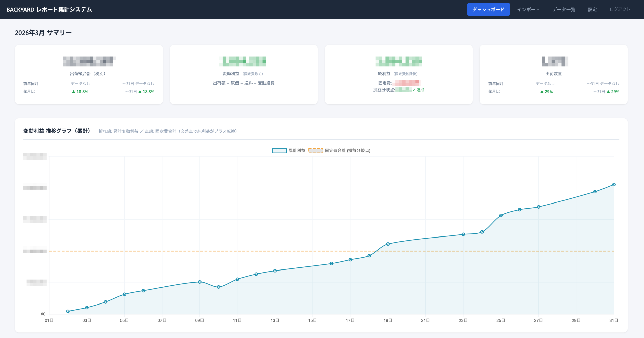Image resolution: width=644 pixels, height=338 pixels.
Task: Open 設定 from the navigation bar
Action: [592, 9]
